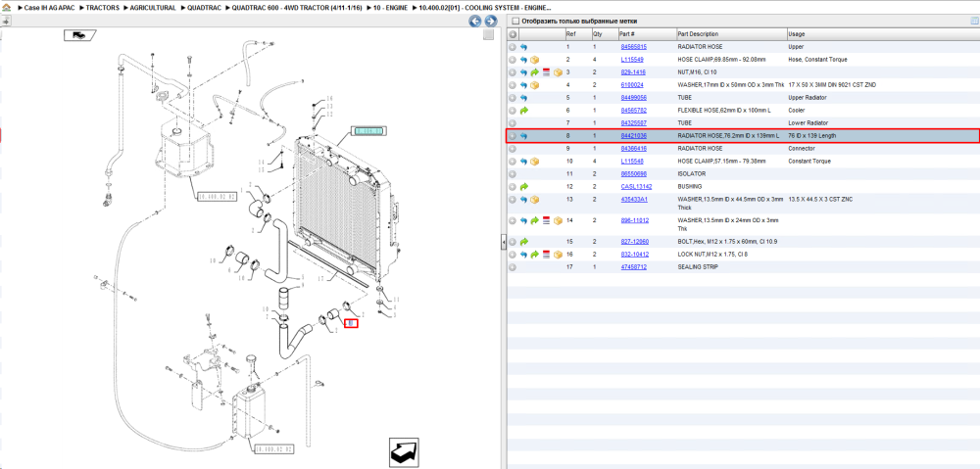Toggle circle marker for ref 17 SEALING STRIP
980x469 pixels.
[x=513, y=267]
